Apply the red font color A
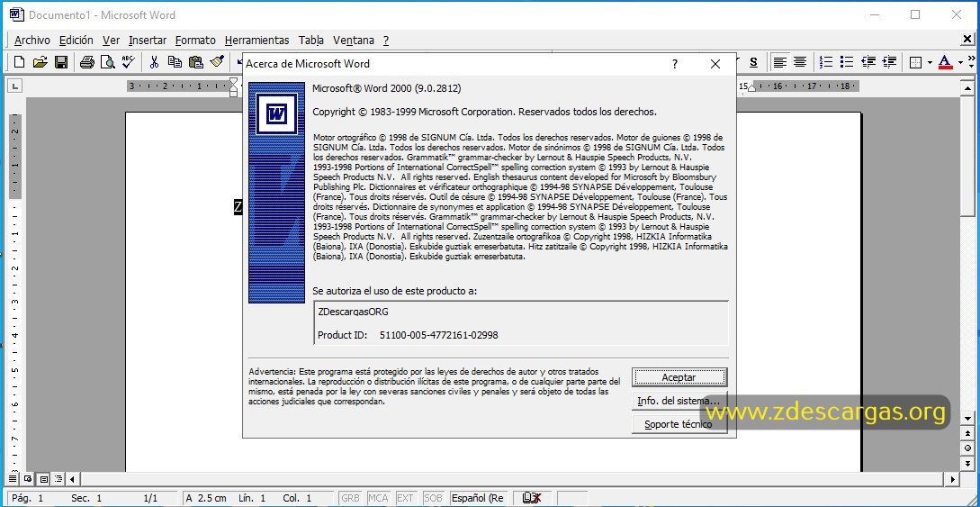 (x=946, y=62)
